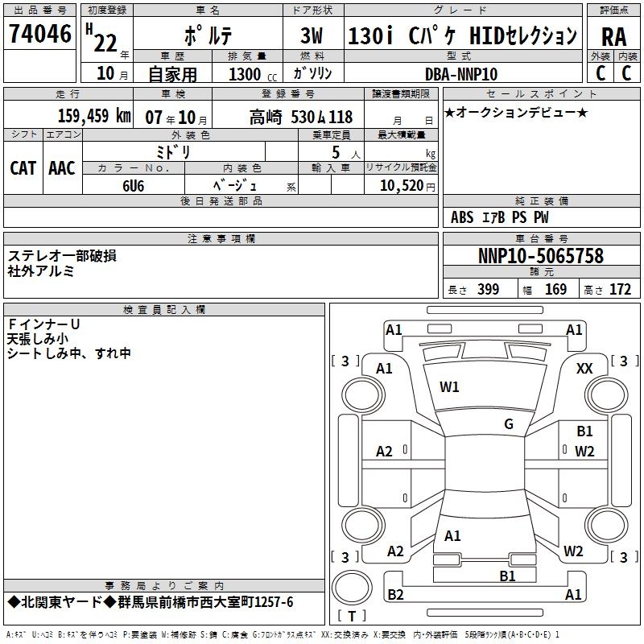Click inspector note 天張しみ小
Screen dimensions: 644x644
coord(38,339)
